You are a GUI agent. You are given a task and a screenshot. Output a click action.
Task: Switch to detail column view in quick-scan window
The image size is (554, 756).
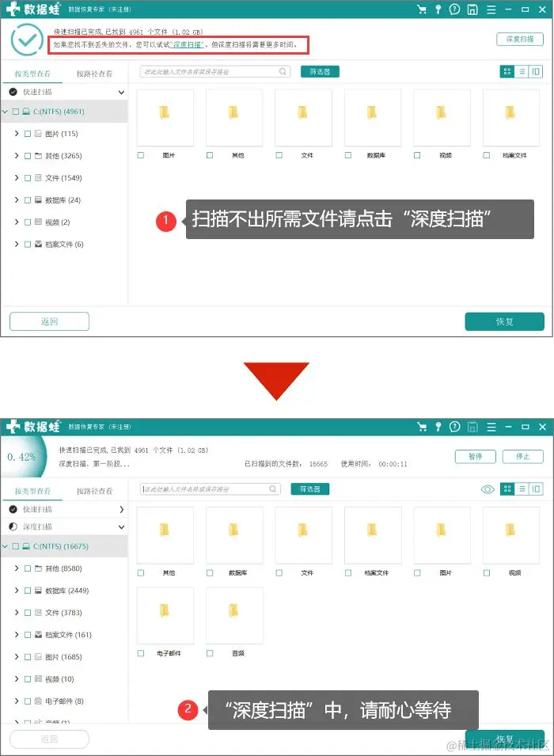click(x=536, y=71)
